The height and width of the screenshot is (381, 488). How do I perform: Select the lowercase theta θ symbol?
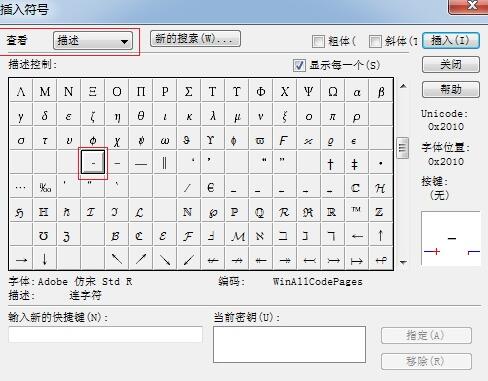coord(141,115)
